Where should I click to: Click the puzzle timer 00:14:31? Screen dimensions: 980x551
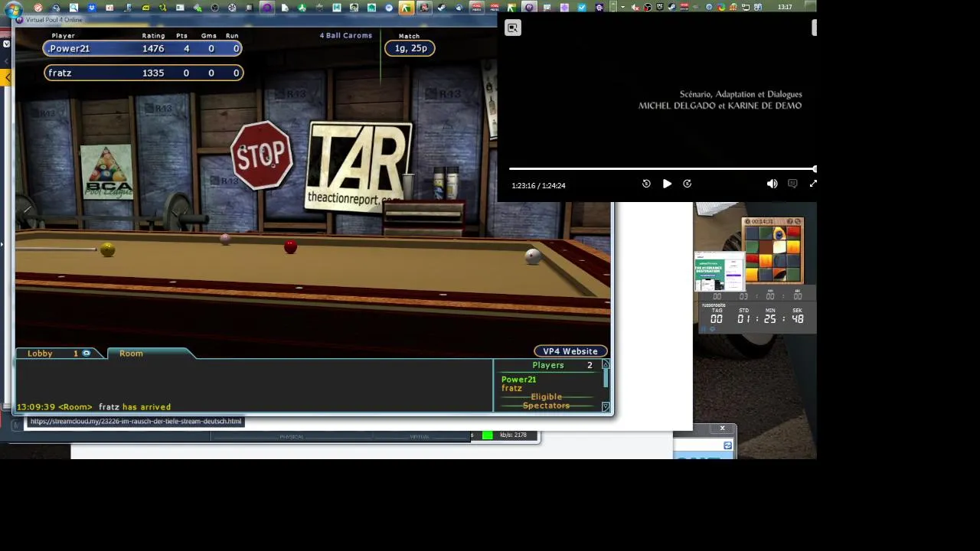(763, 221)
